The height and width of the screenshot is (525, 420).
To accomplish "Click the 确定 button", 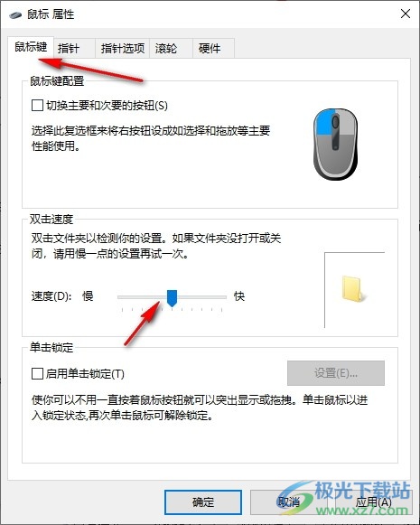I will [203, 502].
